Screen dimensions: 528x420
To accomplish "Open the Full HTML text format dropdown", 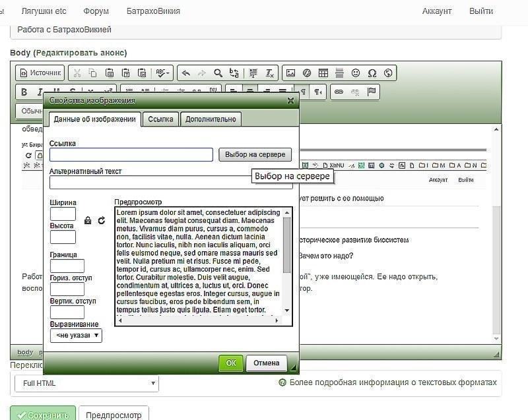I will coord(86,383).
